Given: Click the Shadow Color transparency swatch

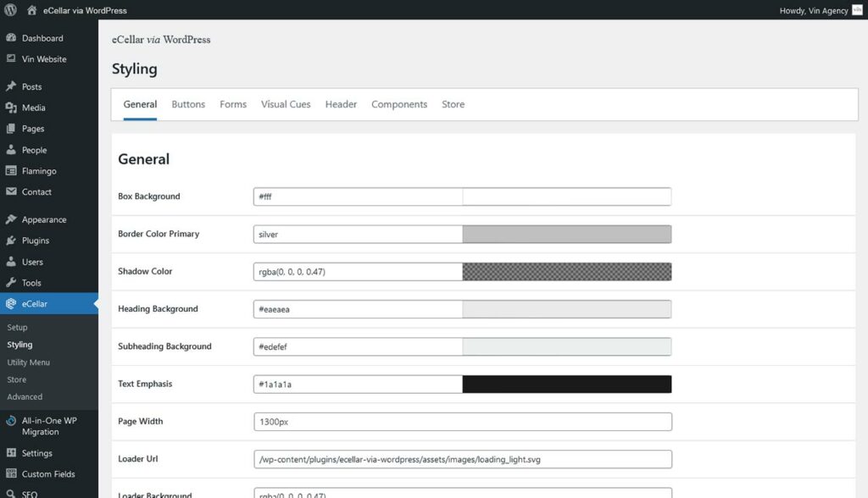Looking at the screenshot, I should pos(566,272).
